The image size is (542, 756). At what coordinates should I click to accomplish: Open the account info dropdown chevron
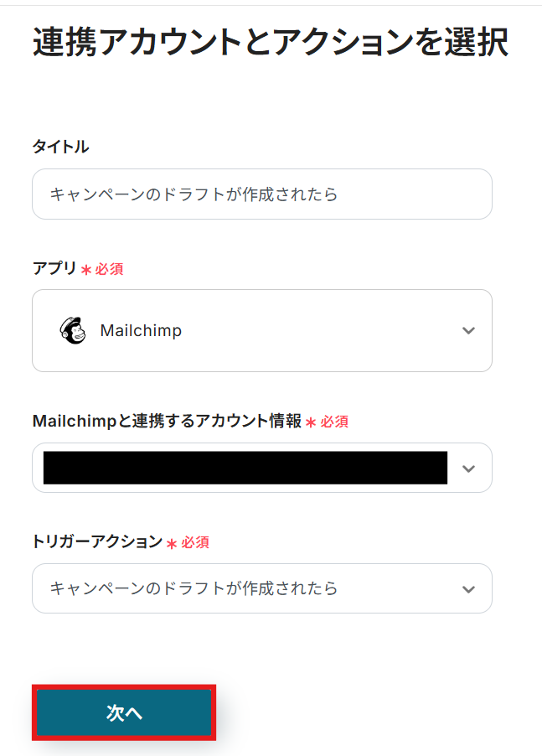468,468
